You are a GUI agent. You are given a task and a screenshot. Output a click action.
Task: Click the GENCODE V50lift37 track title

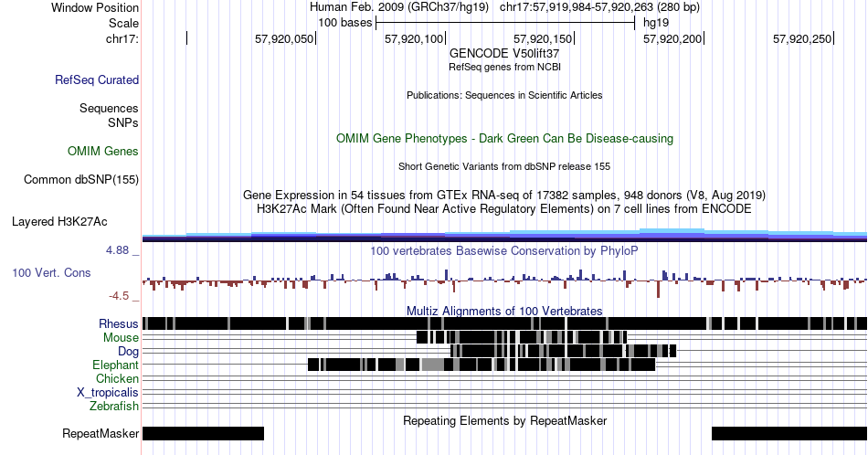pyautogui.click(x=504, y=54)
